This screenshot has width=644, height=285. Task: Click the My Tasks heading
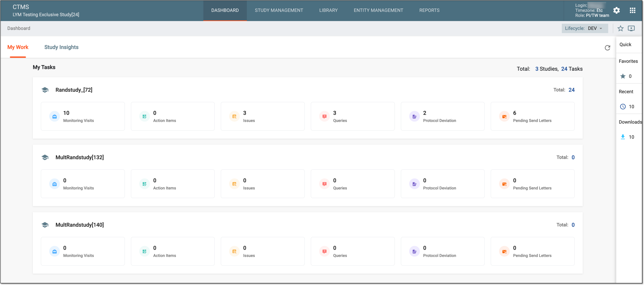[44, 67]
